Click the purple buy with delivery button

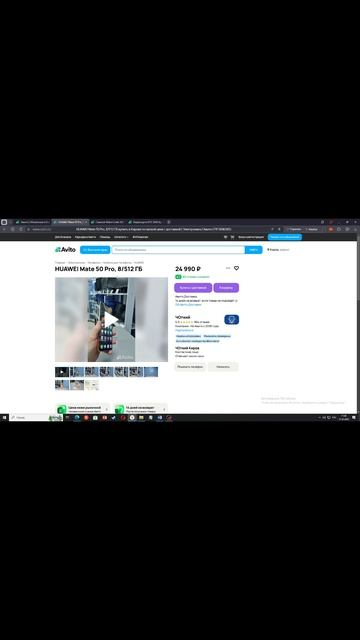[193, 288]
